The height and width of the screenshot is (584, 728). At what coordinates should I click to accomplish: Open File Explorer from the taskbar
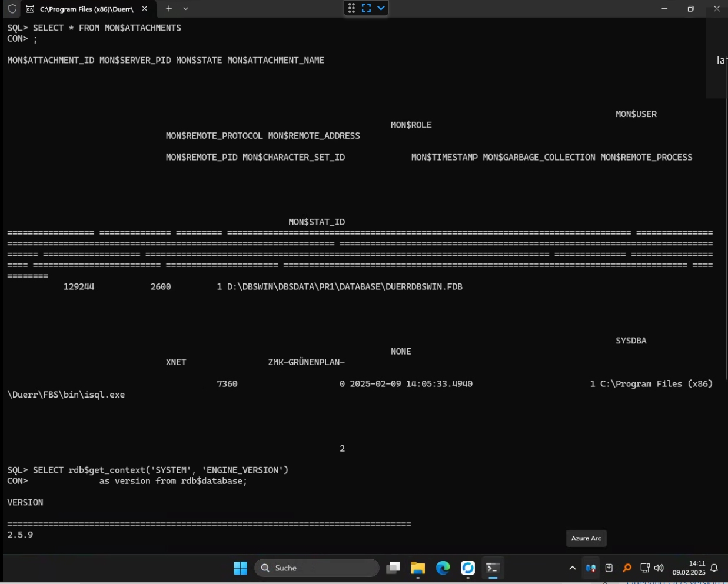pos(418,568)
